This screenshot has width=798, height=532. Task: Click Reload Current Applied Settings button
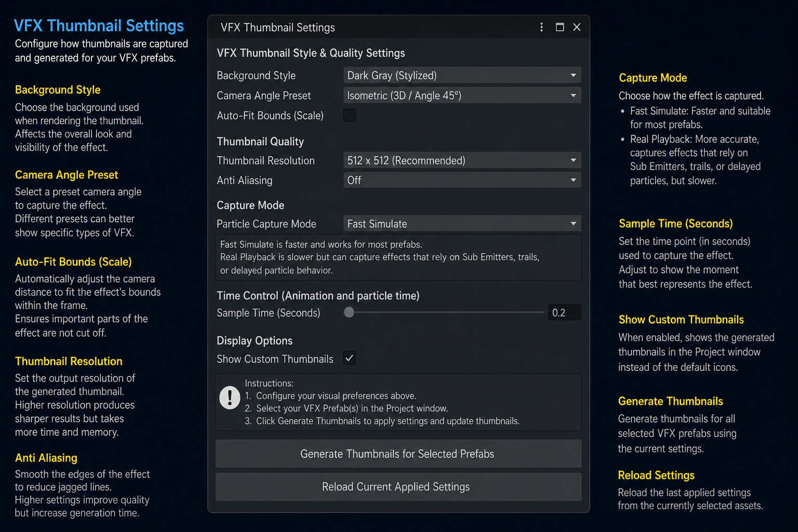(398, 487)
